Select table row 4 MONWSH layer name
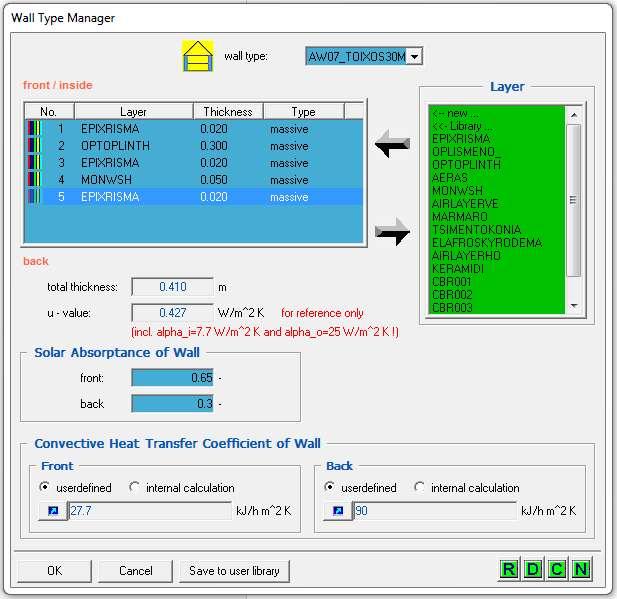Image resolution: width=617 pixels, height=599 pixels. point(106,179)
